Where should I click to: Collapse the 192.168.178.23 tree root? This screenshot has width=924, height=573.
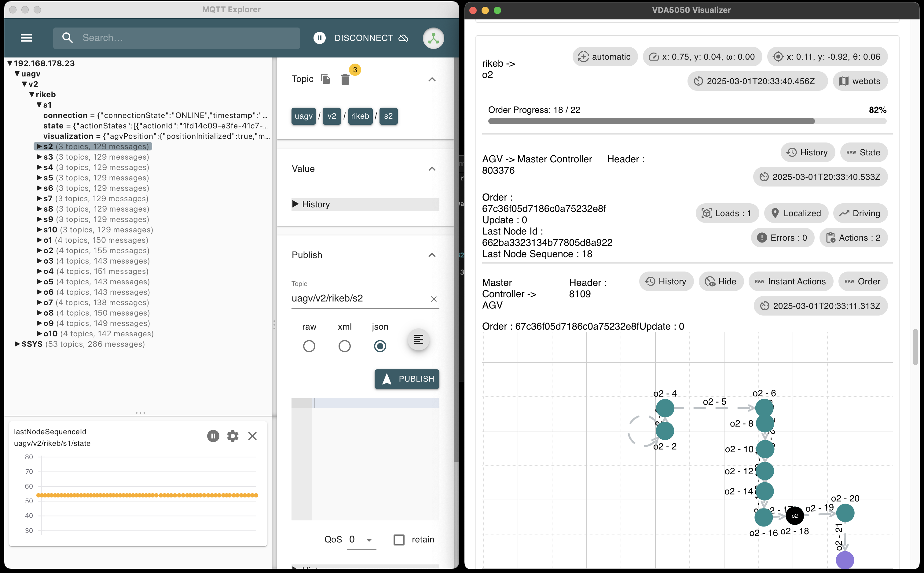coord(10,63)
